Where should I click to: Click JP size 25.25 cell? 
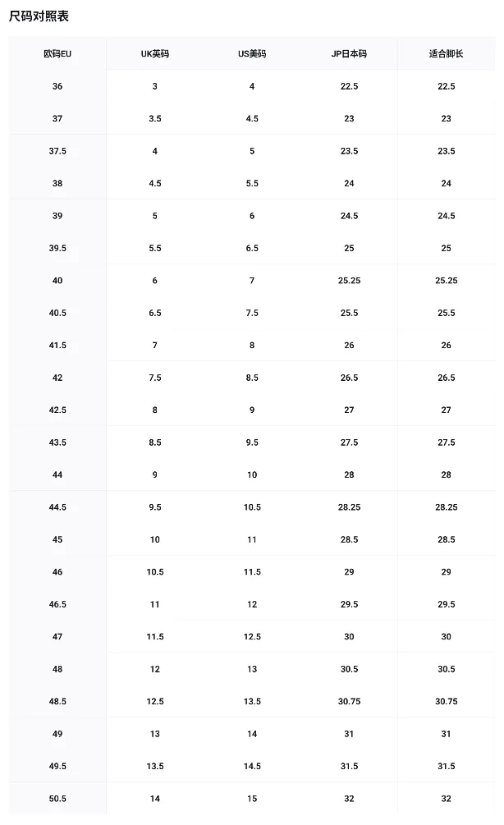[x=349, y=281]
